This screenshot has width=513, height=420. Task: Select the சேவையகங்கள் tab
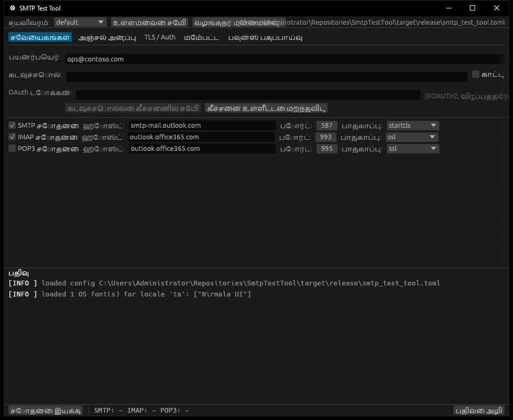pyautogui.click(x=40, y=37)
